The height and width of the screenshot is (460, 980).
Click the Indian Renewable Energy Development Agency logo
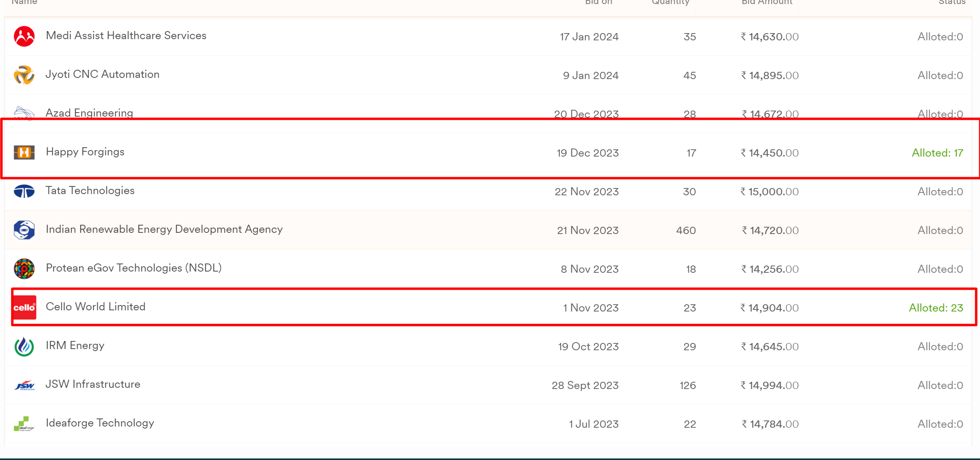(x=24, y=230)
